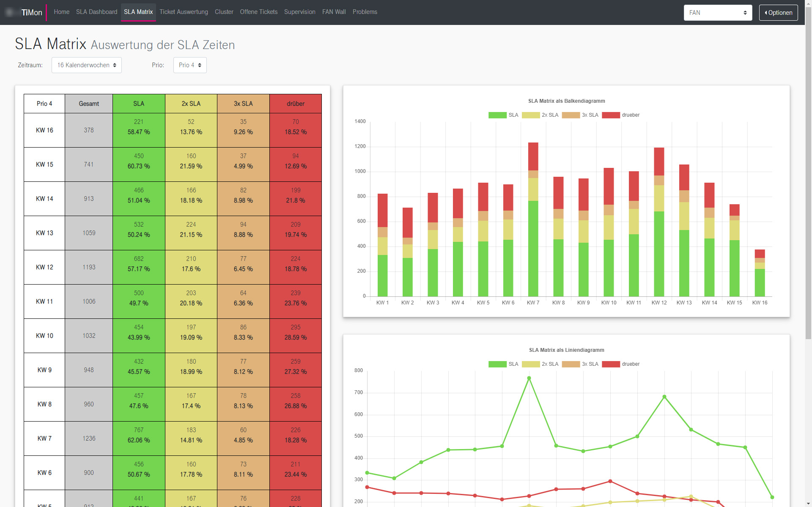Toggle drueber series in bar chart legend

(x=621, y=115)
